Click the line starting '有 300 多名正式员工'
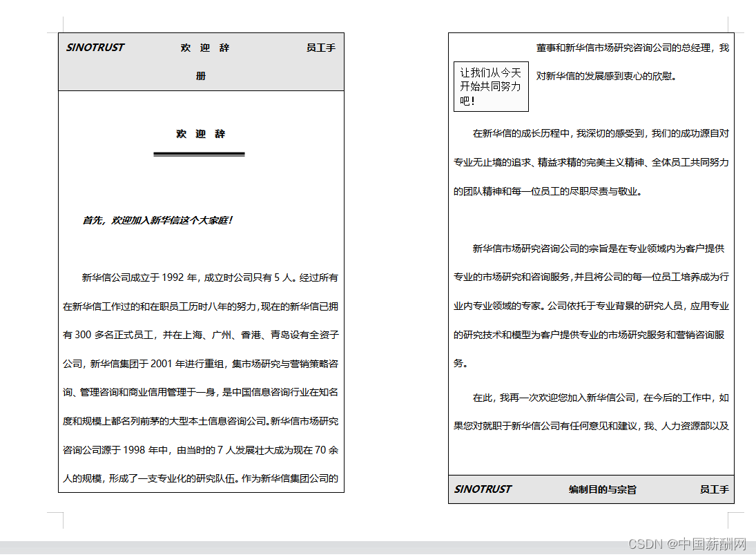756x557 pixels. tap(201, 335)
